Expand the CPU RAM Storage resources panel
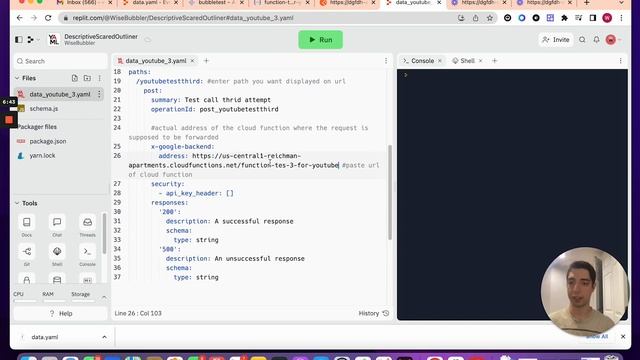The image size is (640, 360). (x=104, y=297)
